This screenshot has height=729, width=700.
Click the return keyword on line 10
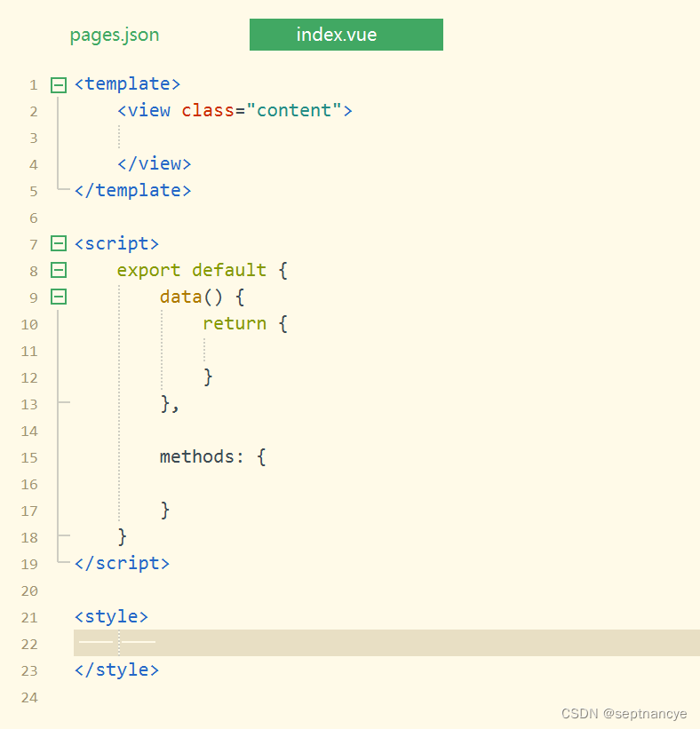pos(235,323)
